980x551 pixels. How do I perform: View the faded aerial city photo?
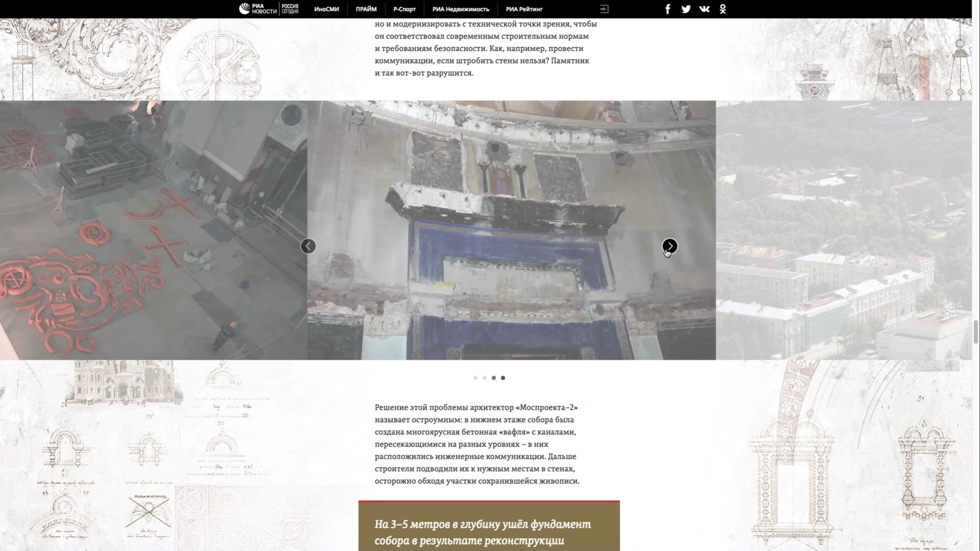point(844,230)
